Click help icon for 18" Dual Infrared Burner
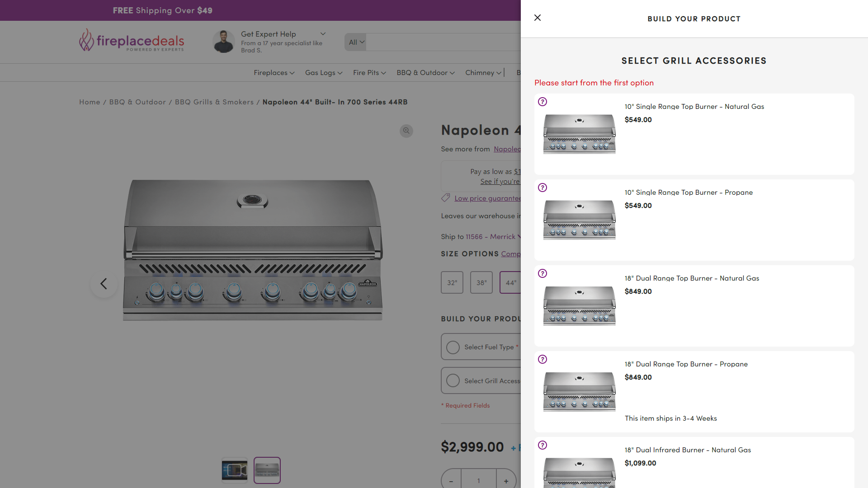Viewport: 868px width, 488px height. pyautogui.click(x=542, y=445)
